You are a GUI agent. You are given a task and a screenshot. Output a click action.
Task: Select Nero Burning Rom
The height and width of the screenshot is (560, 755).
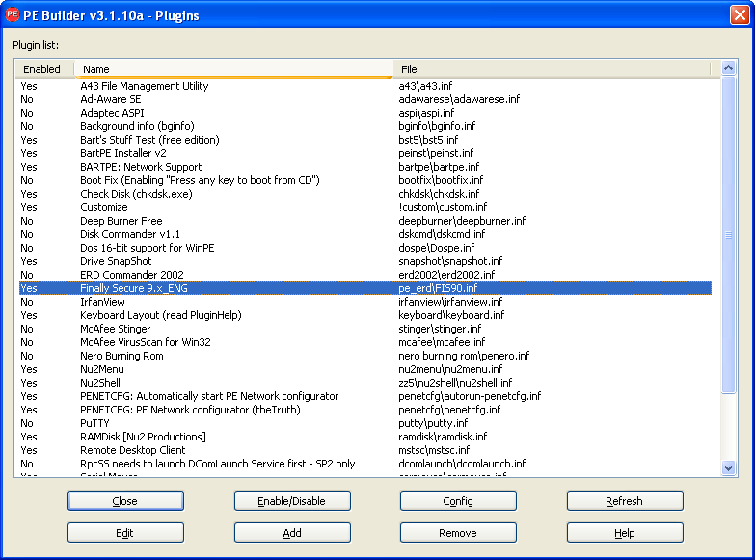365,356
